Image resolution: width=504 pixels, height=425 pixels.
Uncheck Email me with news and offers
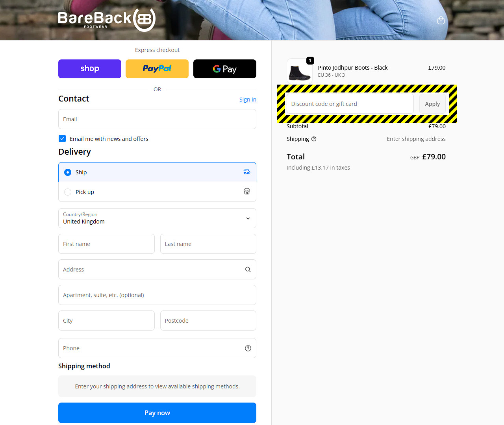tap(62, 139)
